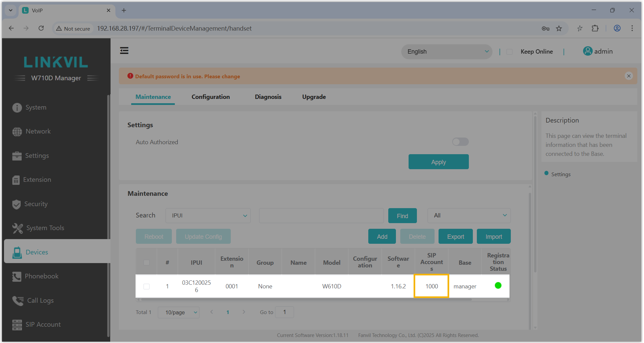Switch to the Upgrade tab
644x343 pixels.
314,97
